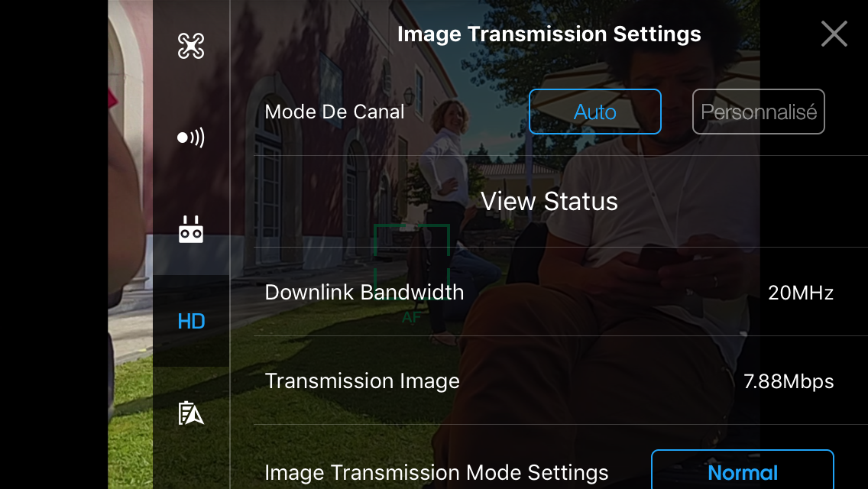This screenshot has height=489, width=868.
Task: Select Normal image transmission mode
Action: point(743,470)
